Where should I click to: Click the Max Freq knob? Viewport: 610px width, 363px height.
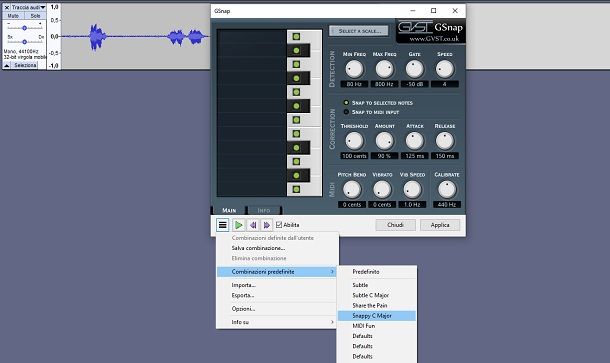pos(384,69)
